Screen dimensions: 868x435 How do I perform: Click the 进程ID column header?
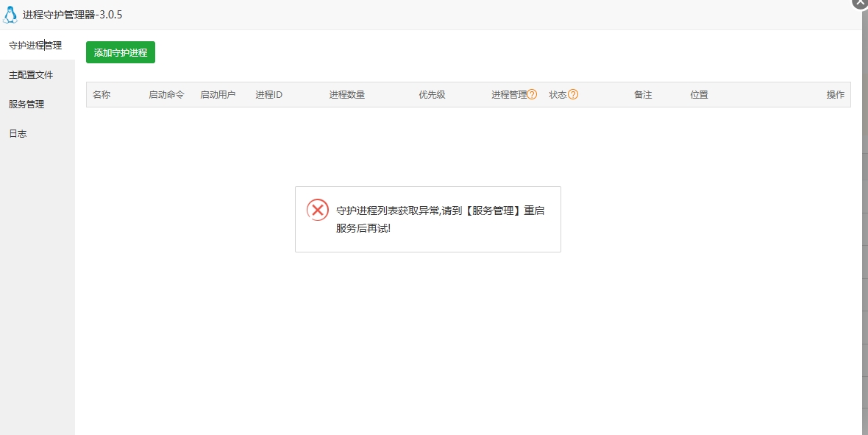269,95
